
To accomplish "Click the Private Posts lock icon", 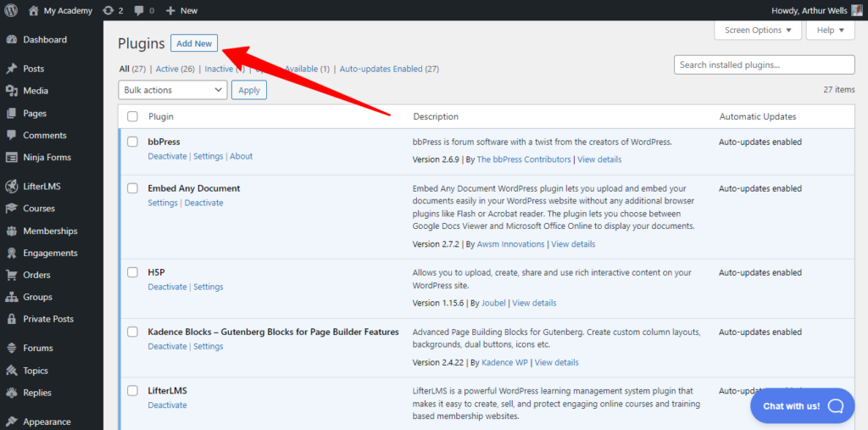I will click(12, 319).
